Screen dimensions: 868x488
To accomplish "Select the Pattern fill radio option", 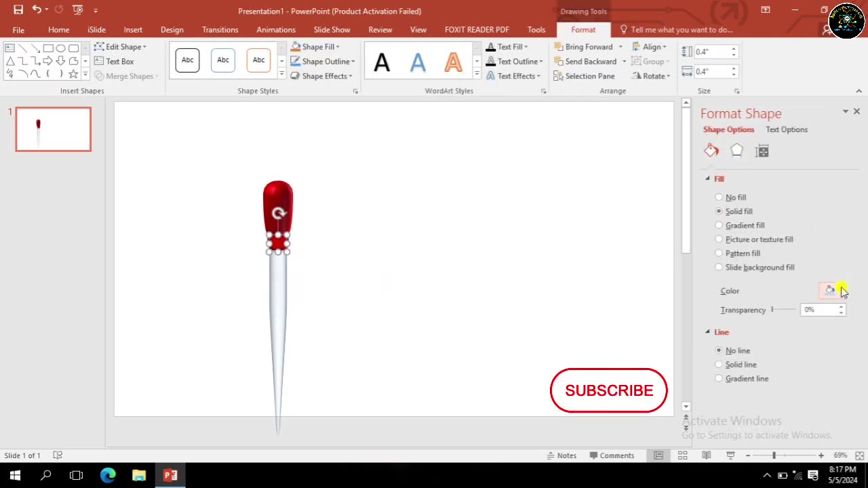I will click(719, 253).
